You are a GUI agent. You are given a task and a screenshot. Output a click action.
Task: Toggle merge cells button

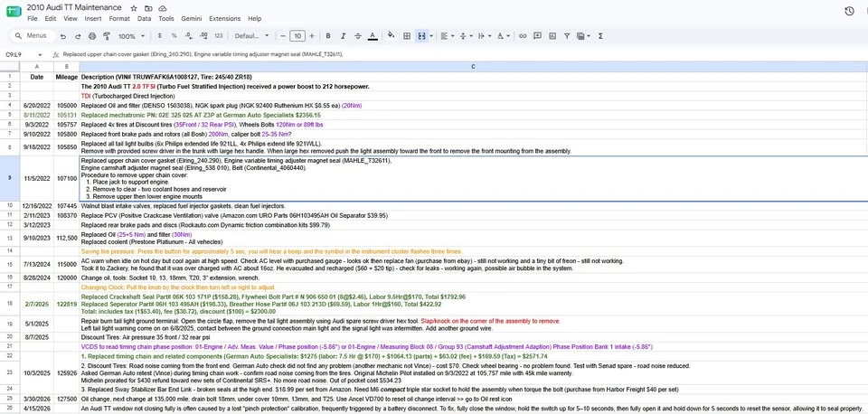click(x=421, y=36)
